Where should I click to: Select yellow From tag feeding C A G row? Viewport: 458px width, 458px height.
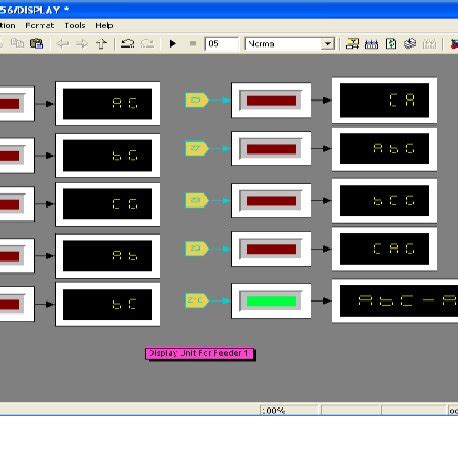pos(197,249)
